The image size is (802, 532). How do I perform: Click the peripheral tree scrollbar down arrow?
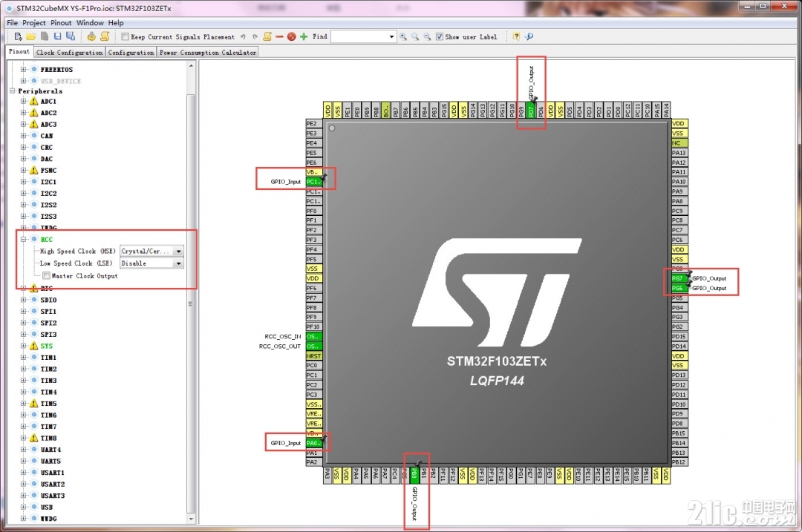[x=191, y=519]
